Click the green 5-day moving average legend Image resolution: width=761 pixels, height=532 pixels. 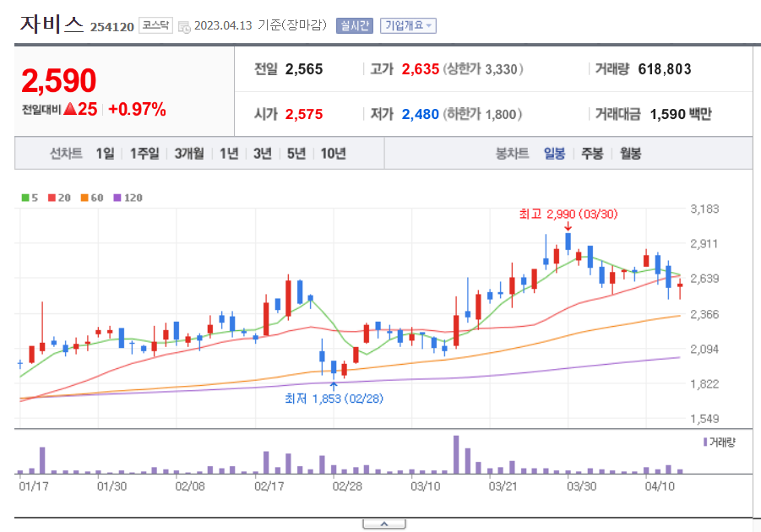click(30, 198)
